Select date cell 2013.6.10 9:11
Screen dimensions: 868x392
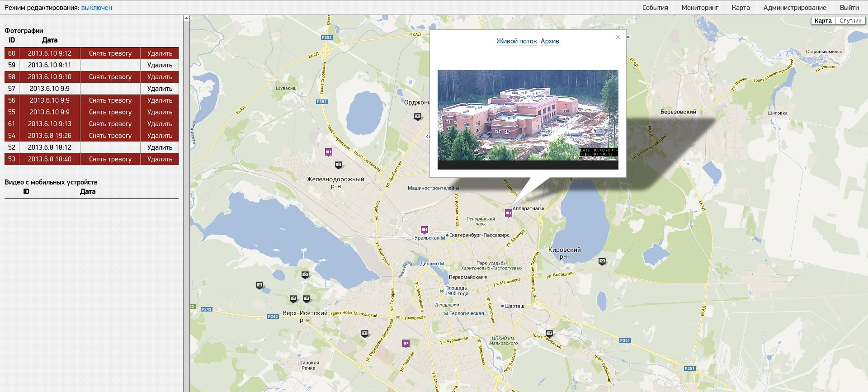tap(50, 65)
